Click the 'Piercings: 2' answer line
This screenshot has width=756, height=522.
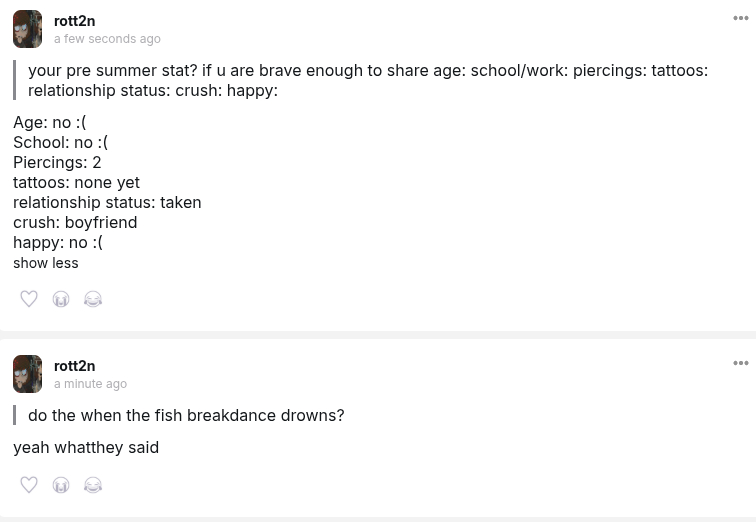[57, 162]
